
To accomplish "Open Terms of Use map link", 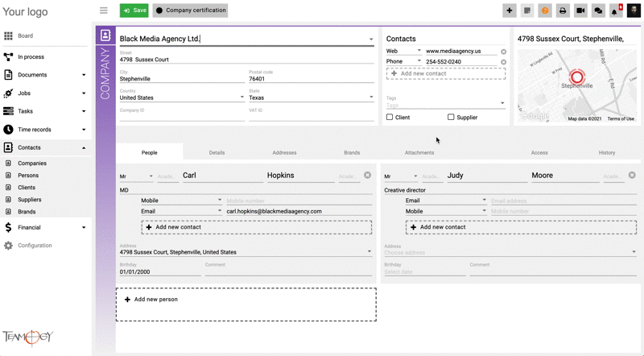I will (x=621, y=119).
